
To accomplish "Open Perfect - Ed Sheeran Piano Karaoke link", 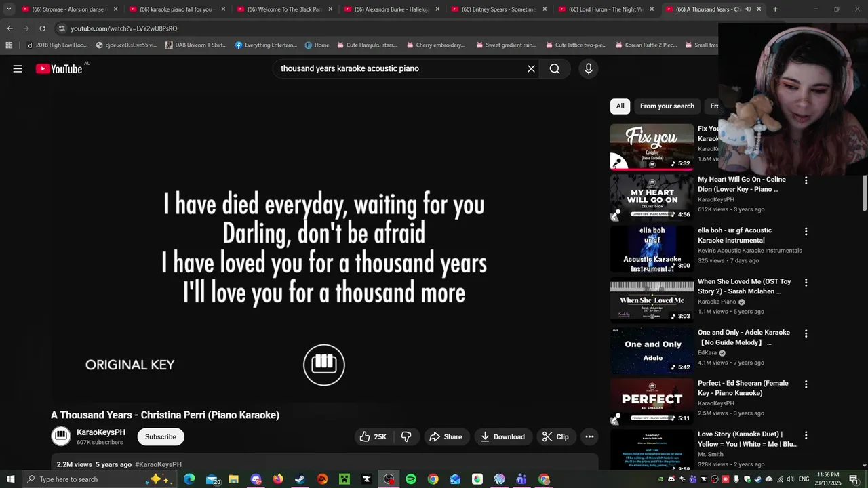I will point(743,388).
